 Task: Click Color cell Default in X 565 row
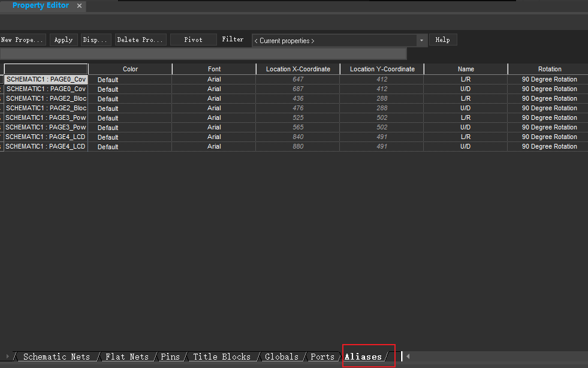point(130,127)
